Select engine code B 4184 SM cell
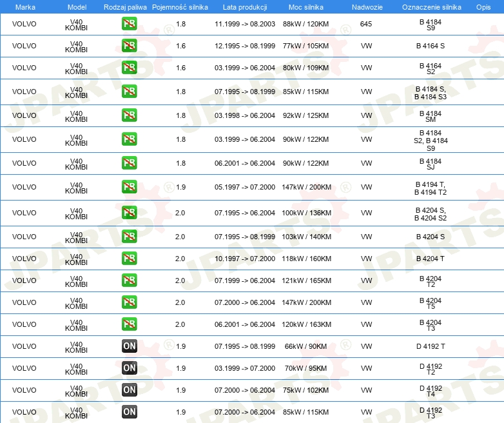This screenshot has width=504, height=423. (431, 116)
